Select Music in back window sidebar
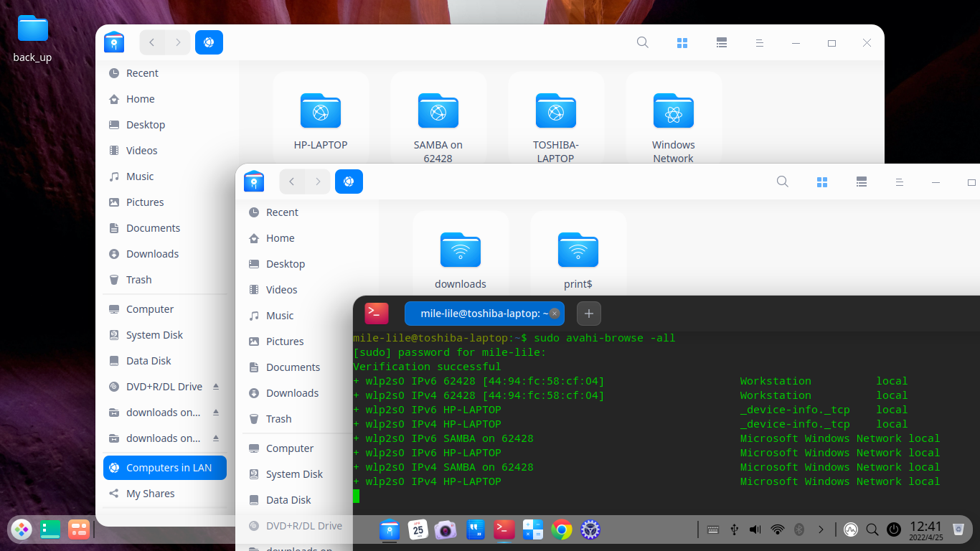 pos(165,176)
